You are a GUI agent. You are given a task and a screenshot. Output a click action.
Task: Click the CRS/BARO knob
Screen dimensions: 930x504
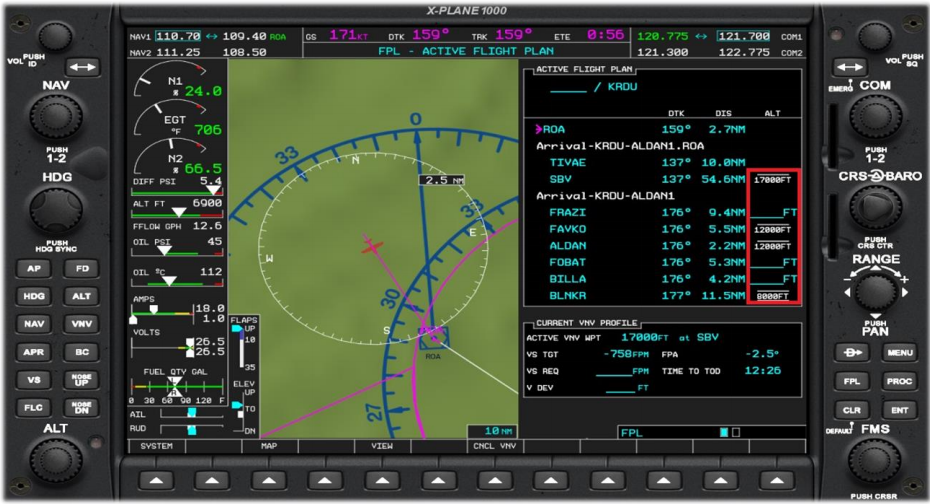(x=875, y=208)
